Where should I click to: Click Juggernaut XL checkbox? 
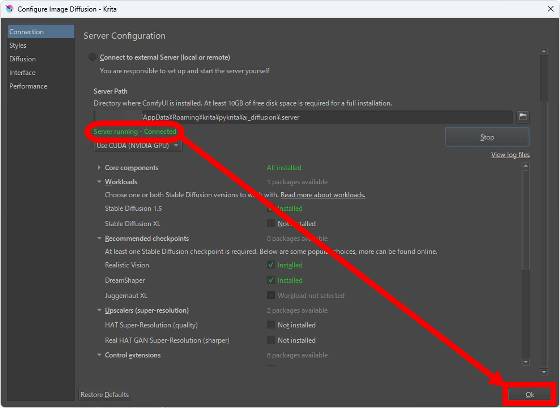[x=271, y=295]
